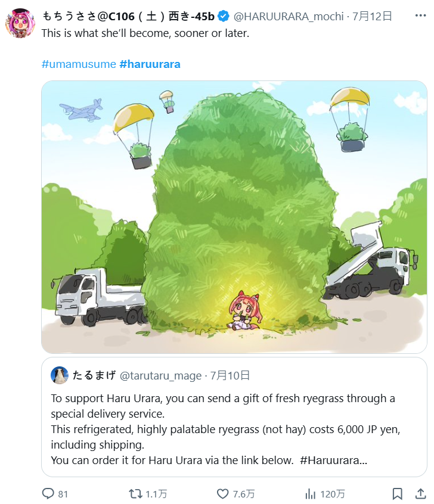Screen dimensions: 434x504
Task: Click the blue verified badge
Action: click(223, 16)
